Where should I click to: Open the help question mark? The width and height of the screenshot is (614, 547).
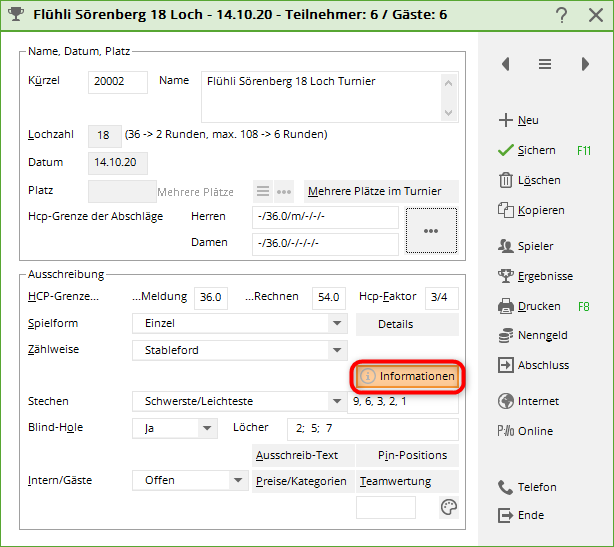(x=562, y=15)
